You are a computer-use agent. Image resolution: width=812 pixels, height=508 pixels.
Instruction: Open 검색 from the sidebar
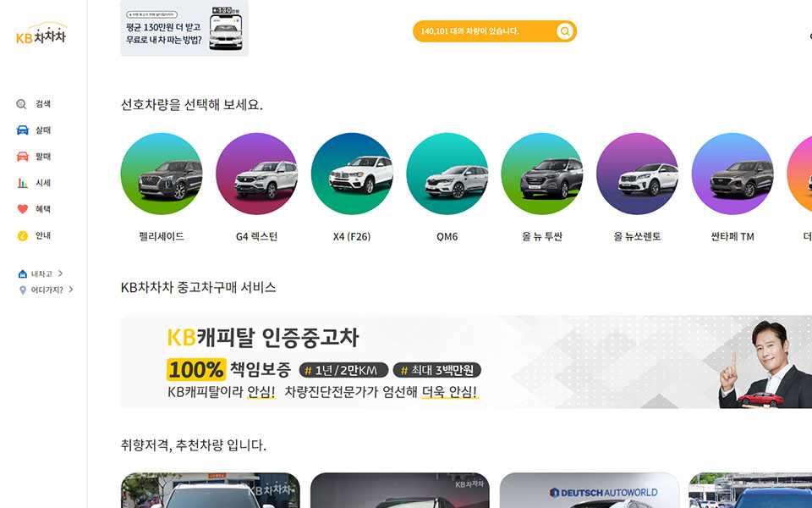[34, 104]
